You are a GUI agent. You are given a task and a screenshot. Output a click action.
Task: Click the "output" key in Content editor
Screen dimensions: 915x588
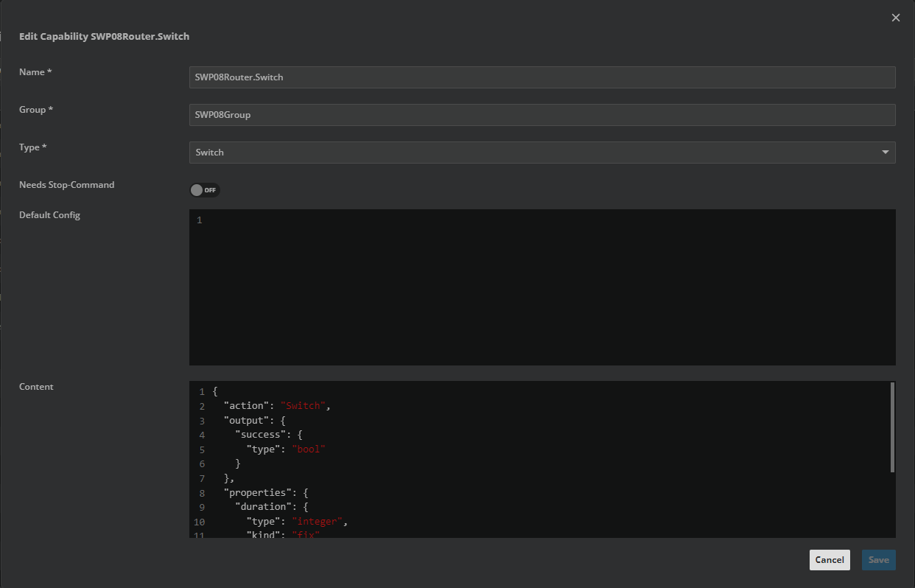point(247,421)
